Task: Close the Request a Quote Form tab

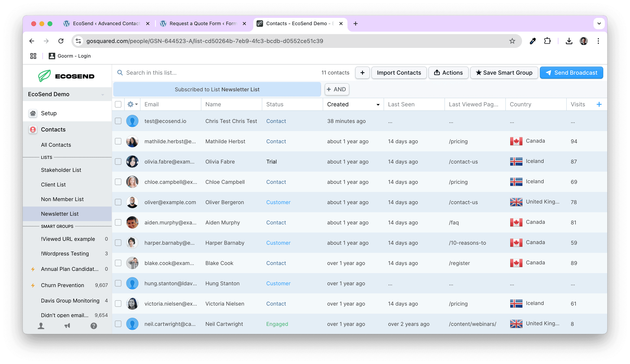Action: [245, 24]
